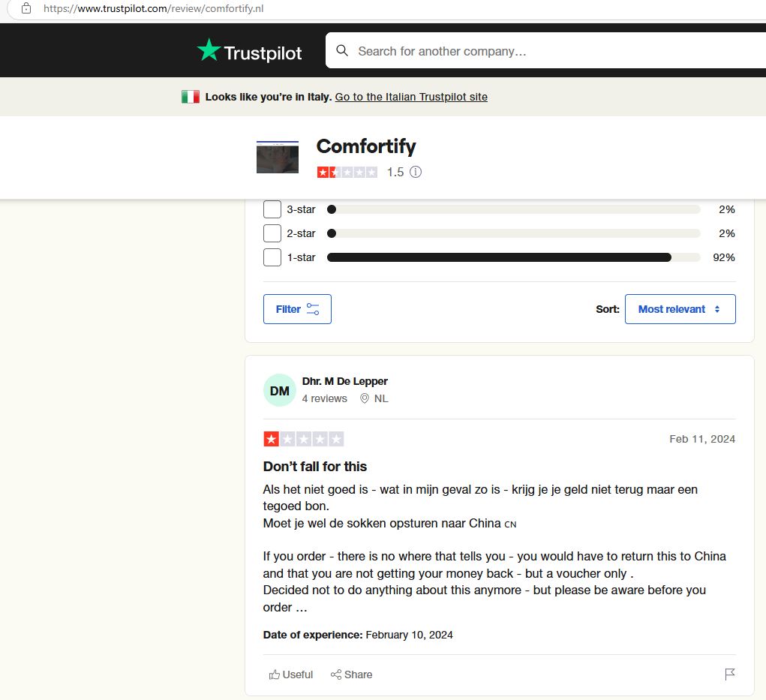Click the TrustScore info icon next to 1.5
This screenshot has height=700, width=766.
[415, 172]
